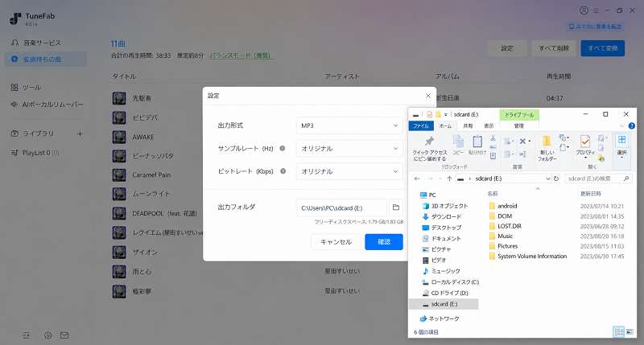Click the album thumbnail for AWAKE
The image size is (644, 345).
pyautogui.click(x=119, y=137)
